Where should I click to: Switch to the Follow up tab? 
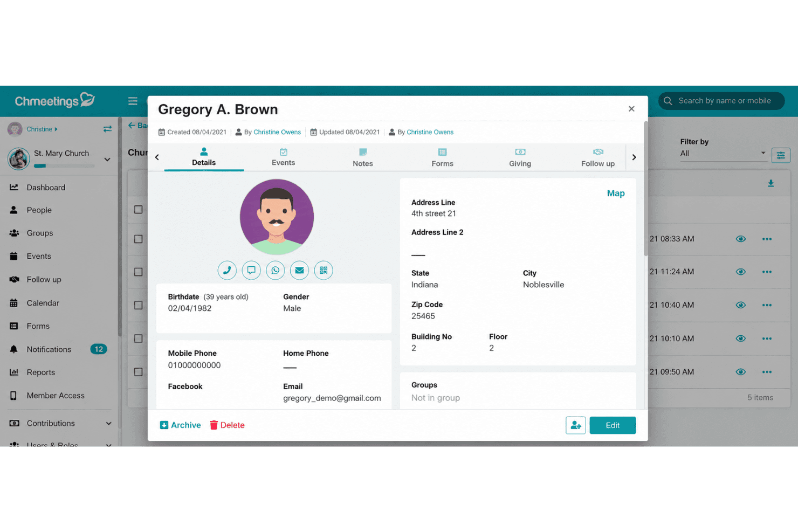tap(598, 157)
